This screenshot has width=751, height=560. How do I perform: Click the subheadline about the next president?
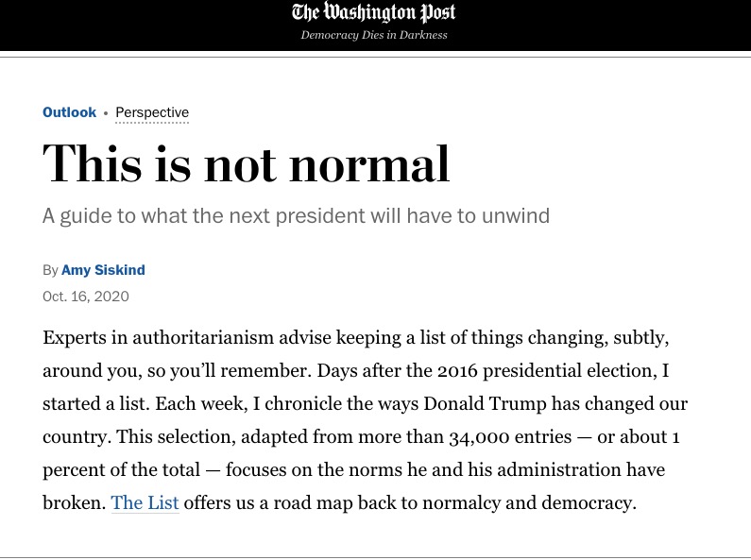pyautogui.click(x=296, y=215)
